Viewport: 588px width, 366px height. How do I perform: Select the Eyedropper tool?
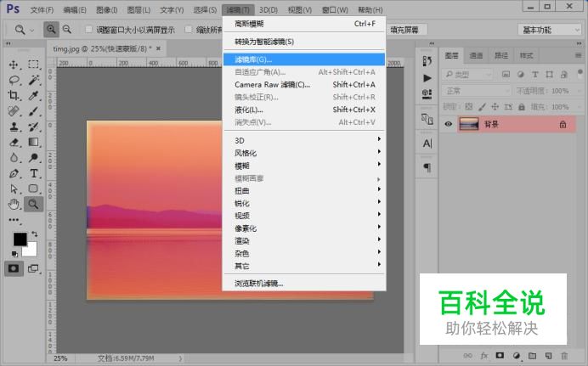(x=33, y=95)
